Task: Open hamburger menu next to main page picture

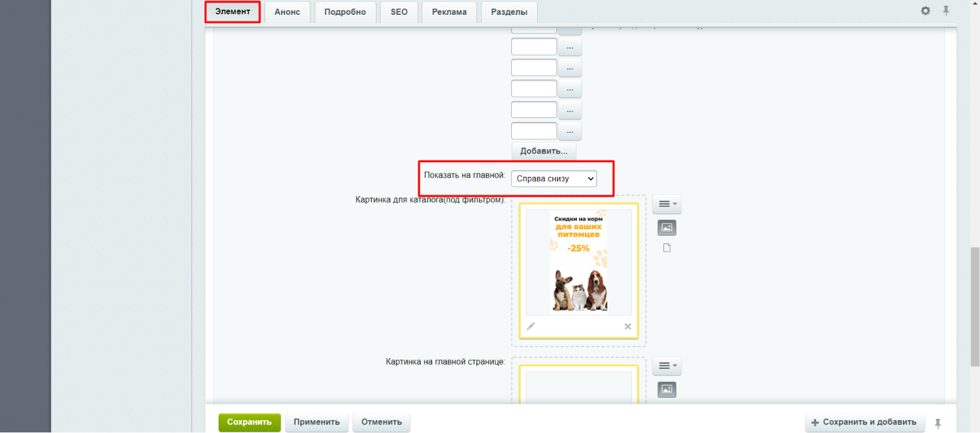Action: (667, 367)
